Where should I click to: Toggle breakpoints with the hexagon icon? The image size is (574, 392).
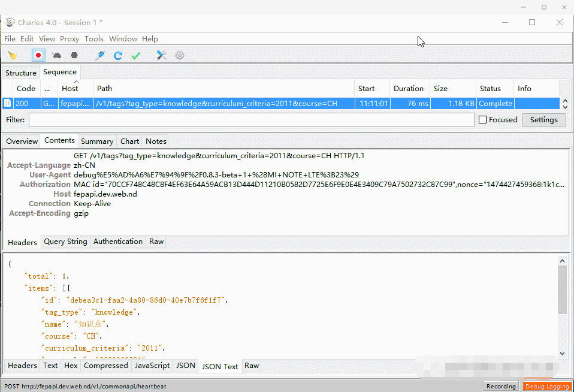pos(74,55)
